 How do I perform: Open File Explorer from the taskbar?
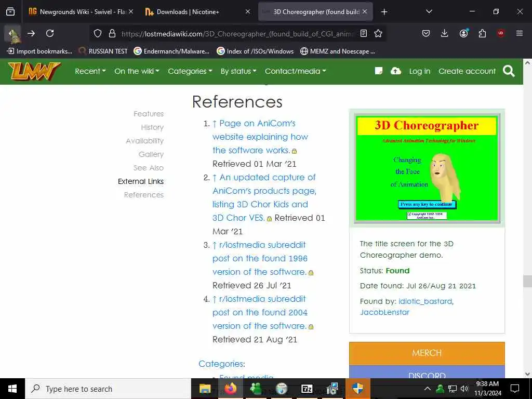click(x=205, y=389)
